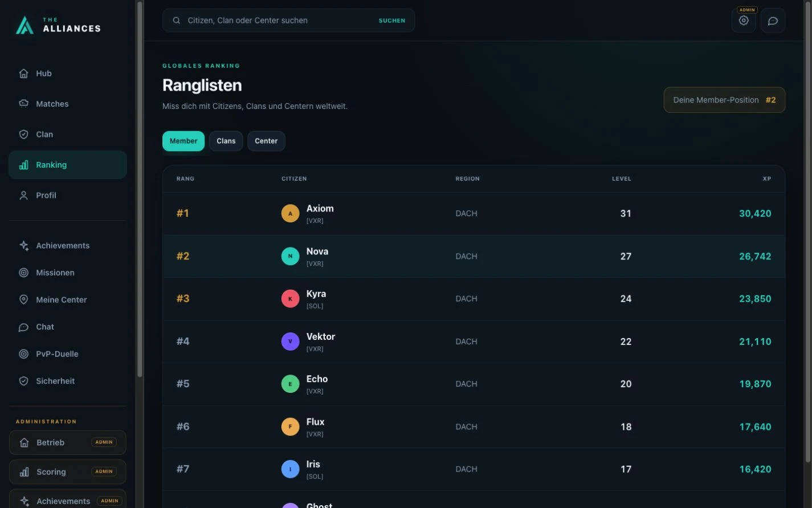Image resolution: width=812 pixels, height=508 pixels.
Task: Open Scoring admin section
Action: pyautogui.click(x=68, y=472)
